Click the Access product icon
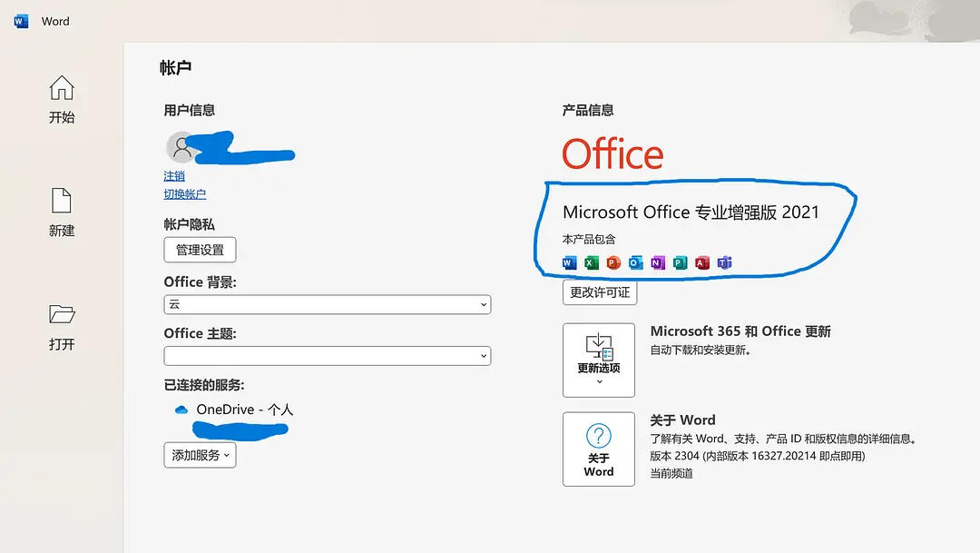Image resolution: width=980 pixels, height=553 pixels. click(x=701, y=262)
